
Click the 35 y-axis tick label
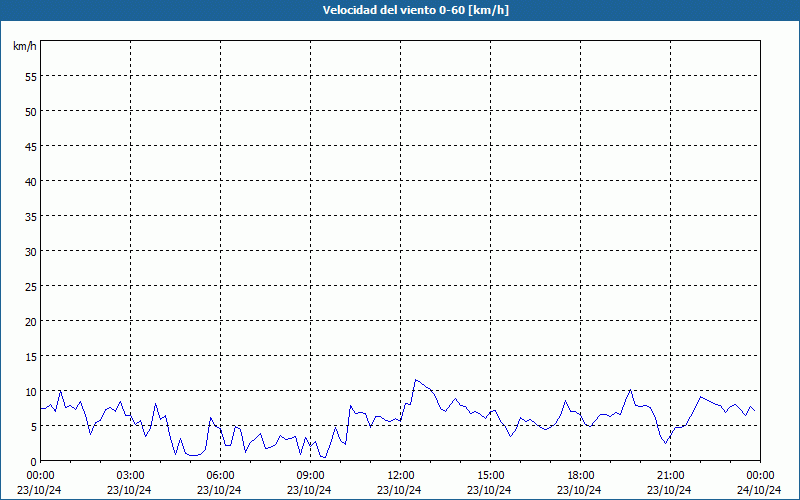point(31,216)
